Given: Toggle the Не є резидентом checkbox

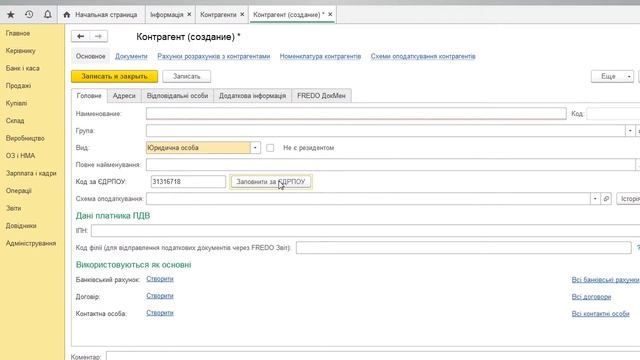Looking at the screenshot, I should 270,148.
